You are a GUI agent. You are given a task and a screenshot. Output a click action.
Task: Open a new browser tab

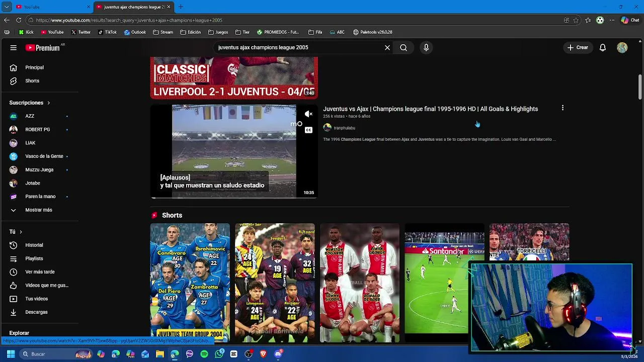click(x=181, y=7)
